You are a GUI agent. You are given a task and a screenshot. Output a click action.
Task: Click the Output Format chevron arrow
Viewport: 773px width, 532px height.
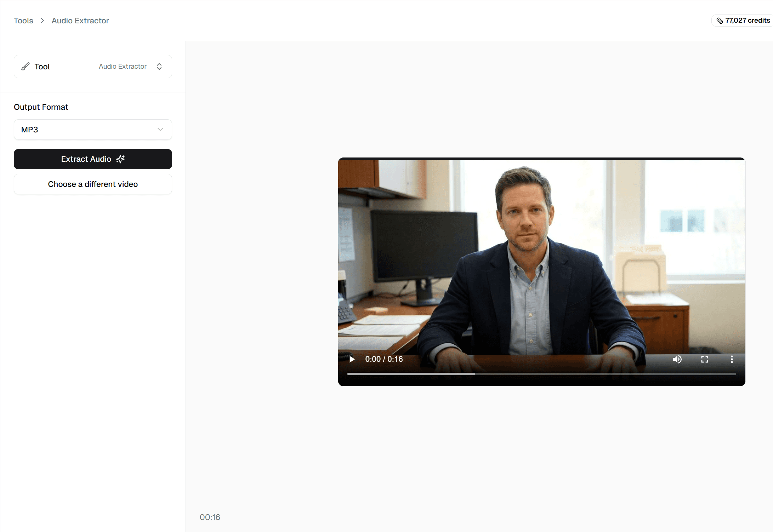click(160, 130)
